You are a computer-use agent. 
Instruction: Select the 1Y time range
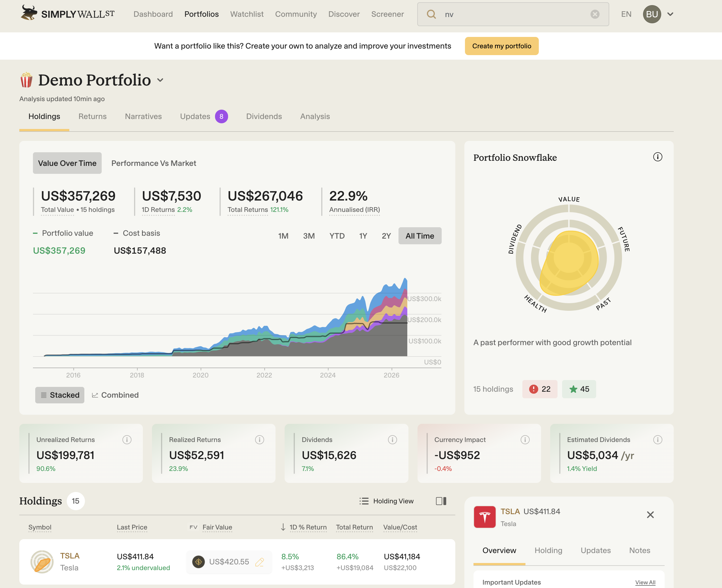(363, 236)
